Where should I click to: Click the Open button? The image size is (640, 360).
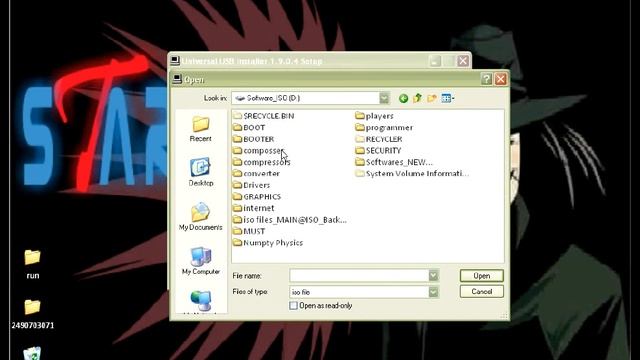coord(482,276)
